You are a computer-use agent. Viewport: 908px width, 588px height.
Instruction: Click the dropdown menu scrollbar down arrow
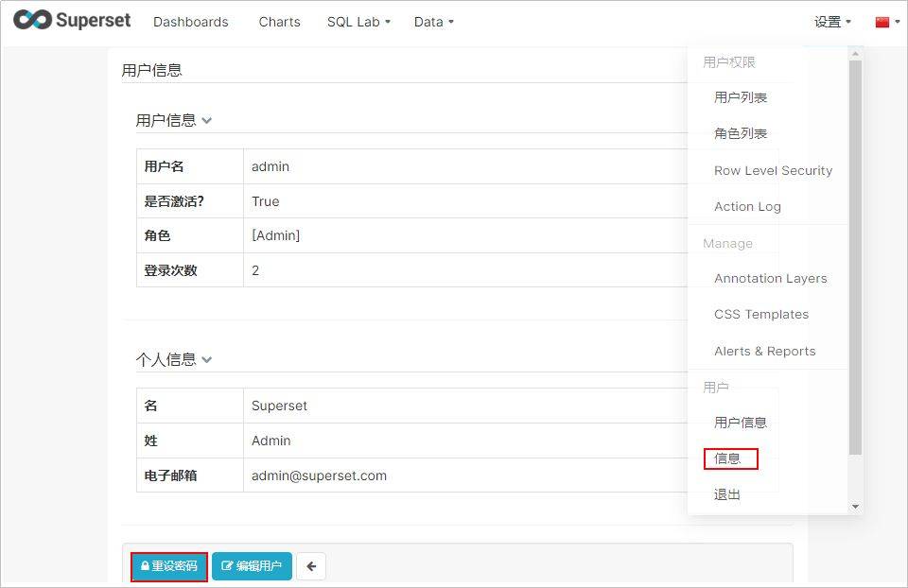point(856,507)
